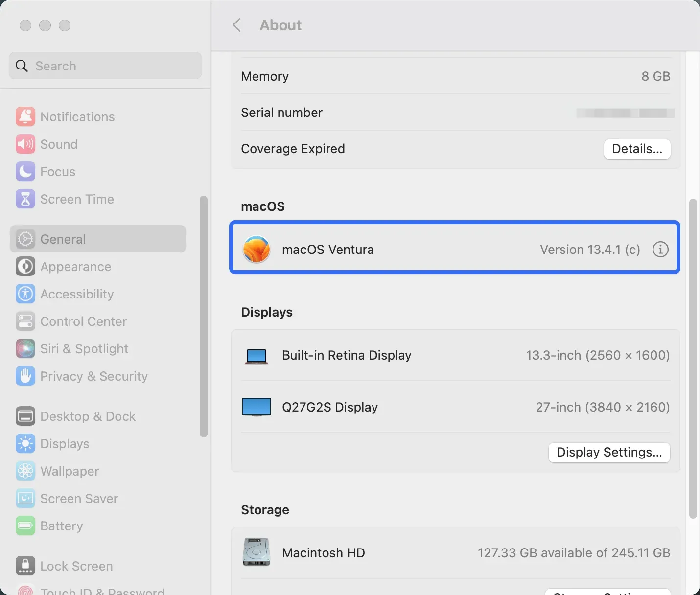The height and width of the screenshot is (595, 700).
Task: Open Appearance settings
Action: click(x=98, y=267)
